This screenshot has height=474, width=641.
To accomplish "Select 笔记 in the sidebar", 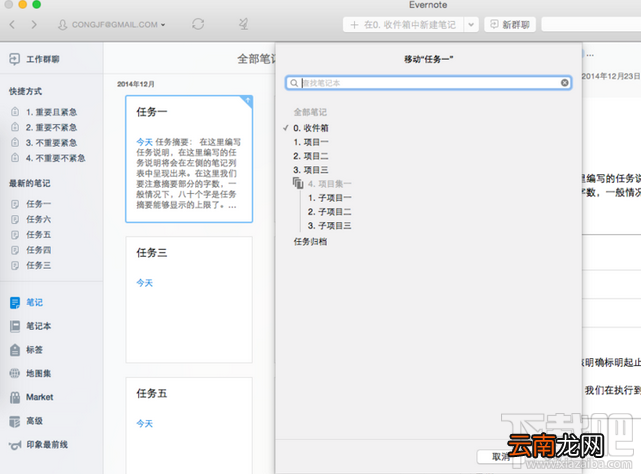I will pos(27,302).
